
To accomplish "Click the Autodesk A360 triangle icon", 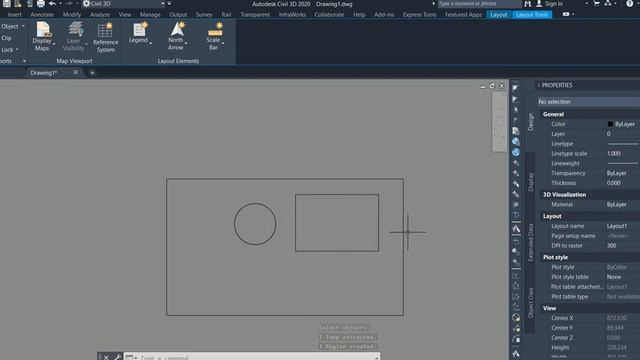I will (x=608, y=4).
